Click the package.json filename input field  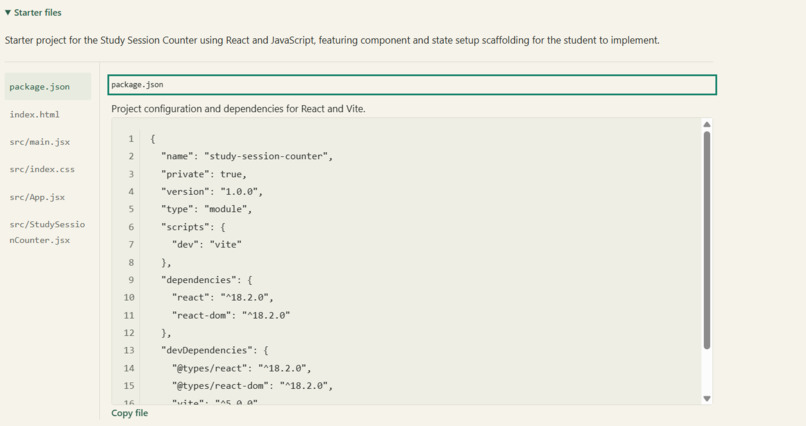(412, 85)
